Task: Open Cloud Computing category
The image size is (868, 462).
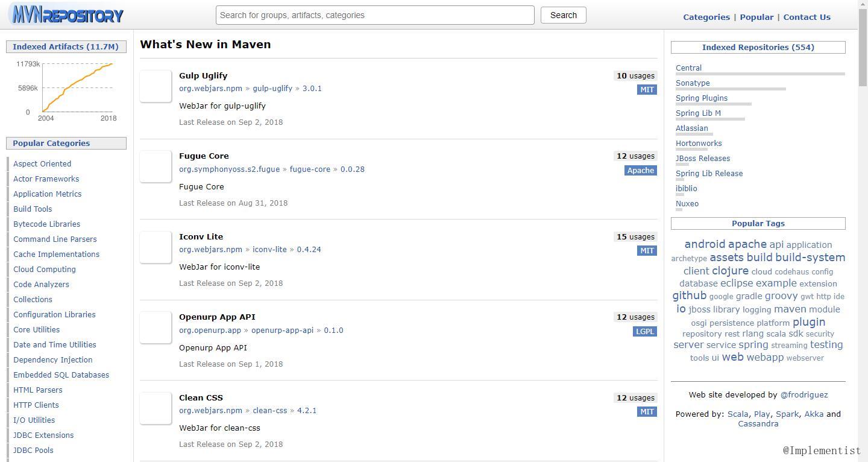Action: (45, 269)
